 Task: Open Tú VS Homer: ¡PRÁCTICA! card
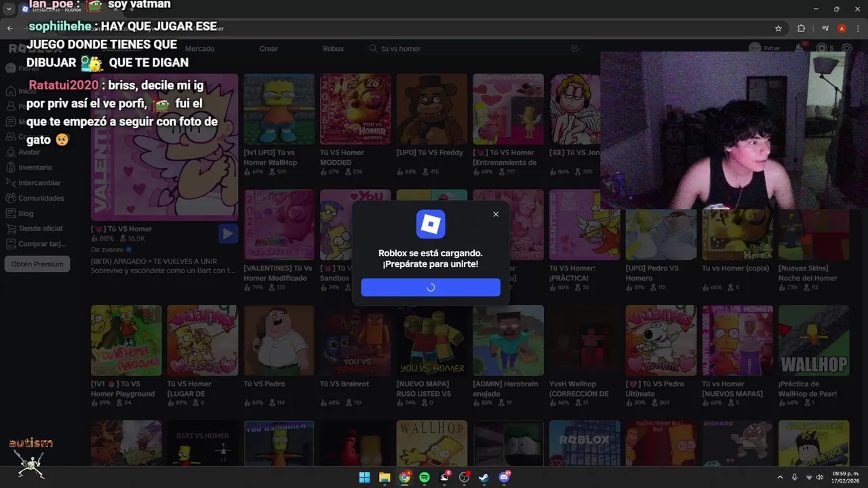pos(585,241)
